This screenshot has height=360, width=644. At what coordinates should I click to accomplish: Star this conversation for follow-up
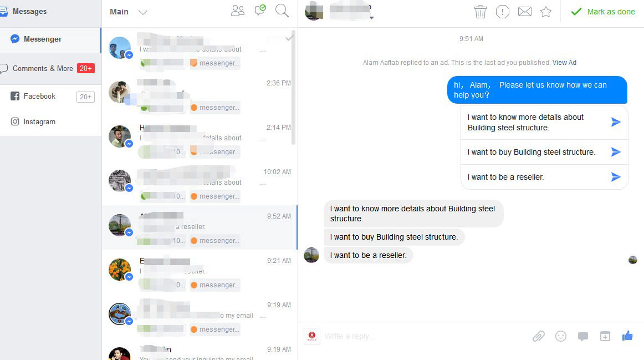click(x=546, y=12)
